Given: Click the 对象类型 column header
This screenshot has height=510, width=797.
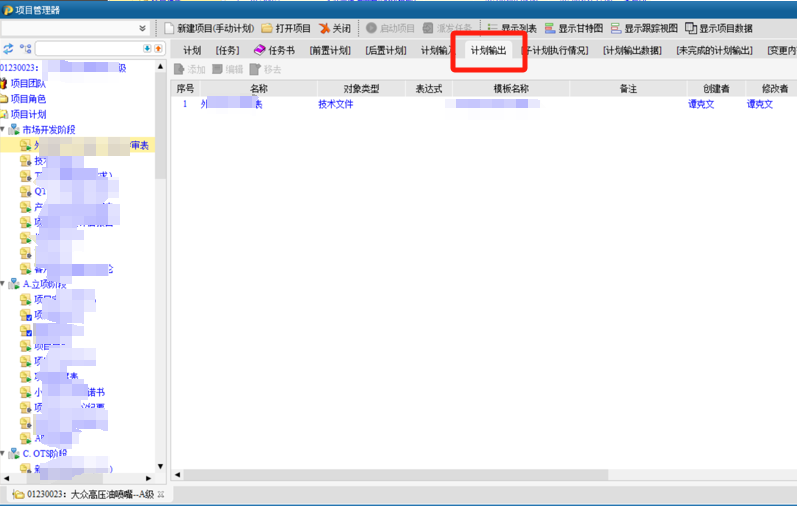Looking at the screenshot, I should [361, 88].
